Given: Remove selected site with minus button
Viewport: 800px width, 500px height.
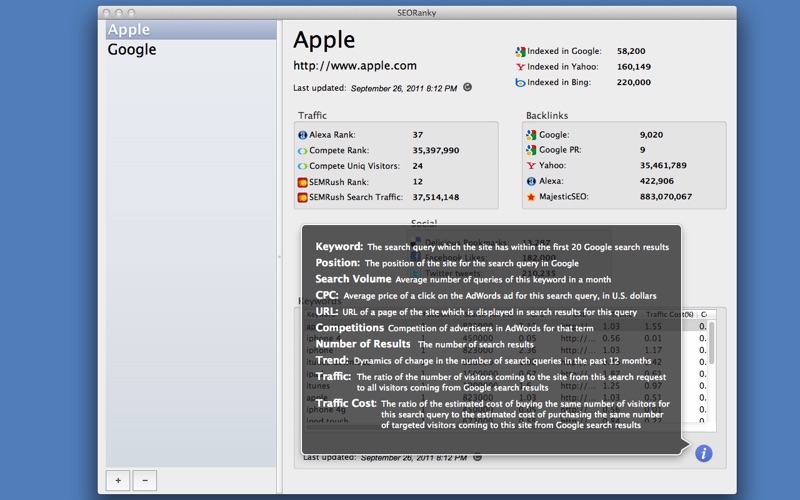Looking at the screenshot, I should click(x=145, y=480).
